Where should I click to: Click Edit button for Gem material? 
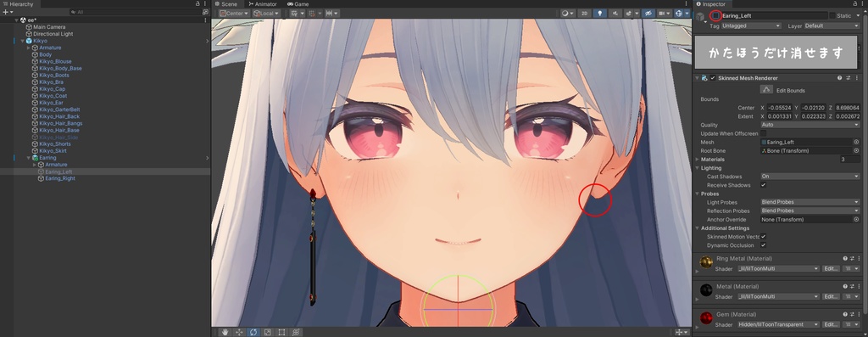point(831,324)
